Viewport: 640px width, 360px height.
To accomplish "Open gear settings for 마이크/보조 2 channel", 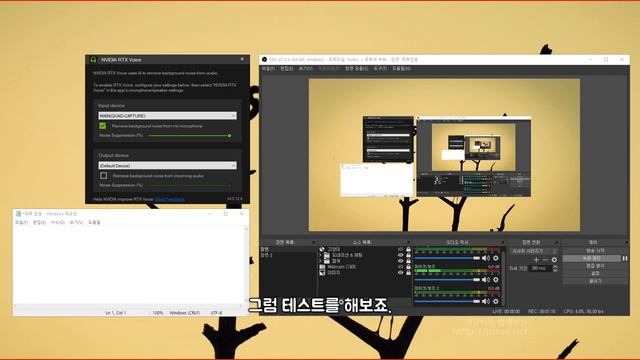I will click(x=496, y=301).
